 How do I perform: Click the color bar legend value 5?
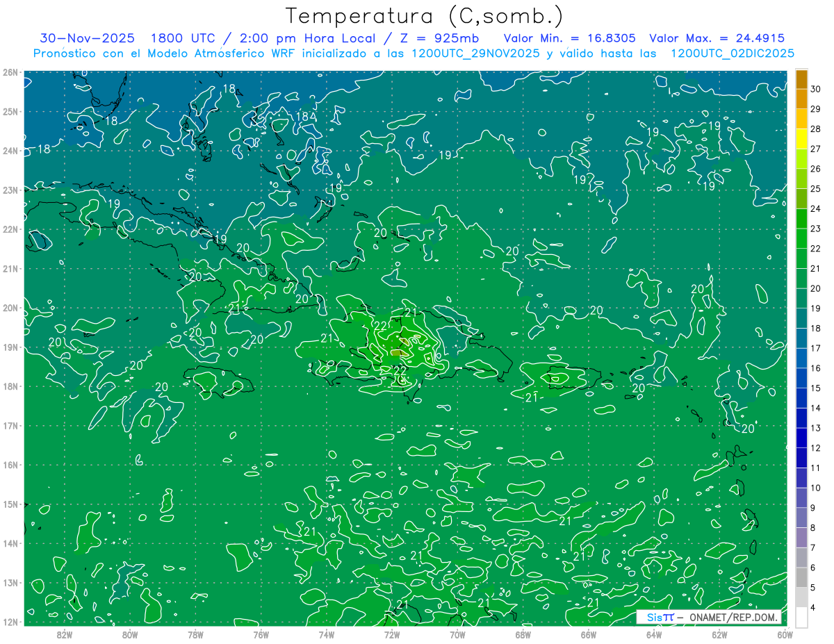pos(815,587)
